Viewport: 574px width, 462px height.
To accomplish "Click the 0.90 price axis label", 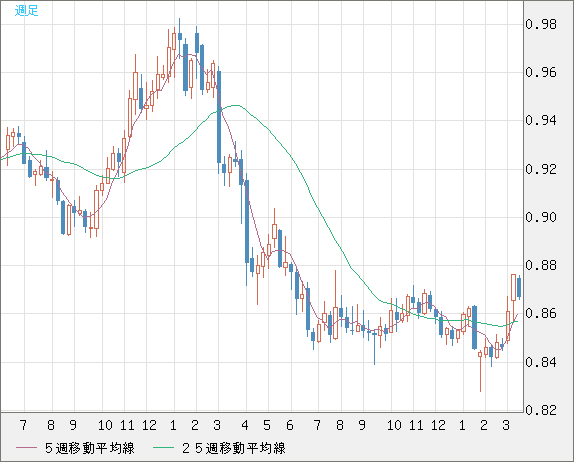I will (x=541, y=217).
